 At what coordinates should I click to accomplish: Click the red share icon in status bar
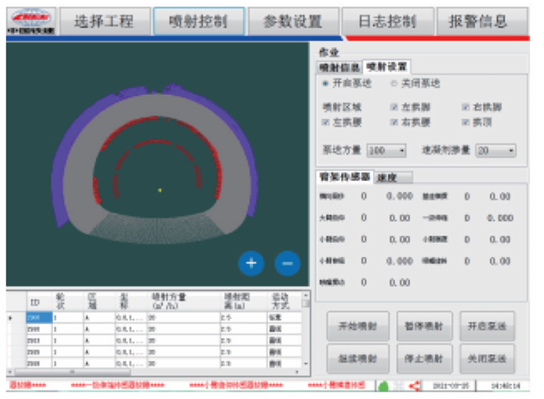click(415, 386)
